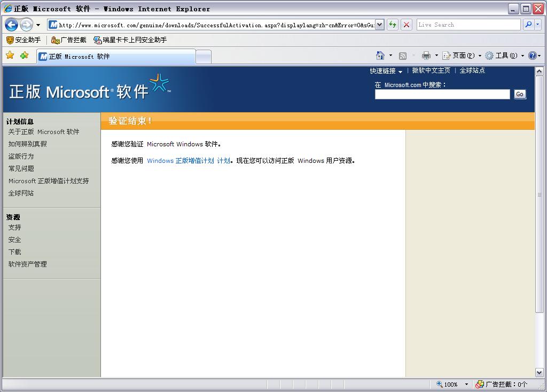
Task: Open the 如何辨别真假 sidebar link
Action: tap(28, 144)
